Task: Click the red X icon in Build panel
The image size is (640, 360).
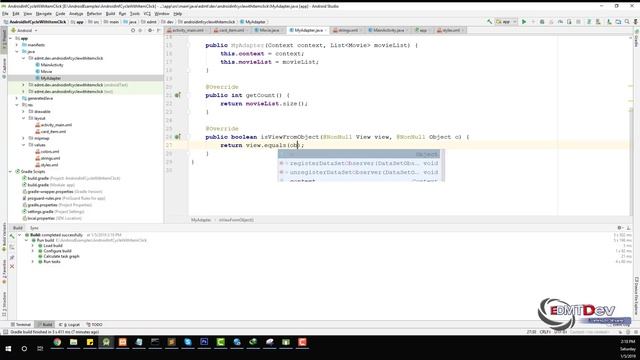Action: click(x=12, y=266)
